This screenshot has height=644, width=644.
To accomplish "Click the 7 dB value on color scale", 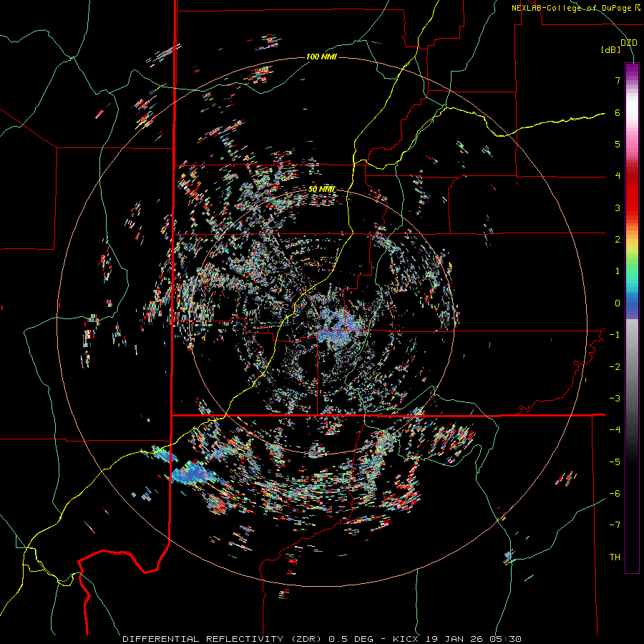I will (x=618, y=80).
